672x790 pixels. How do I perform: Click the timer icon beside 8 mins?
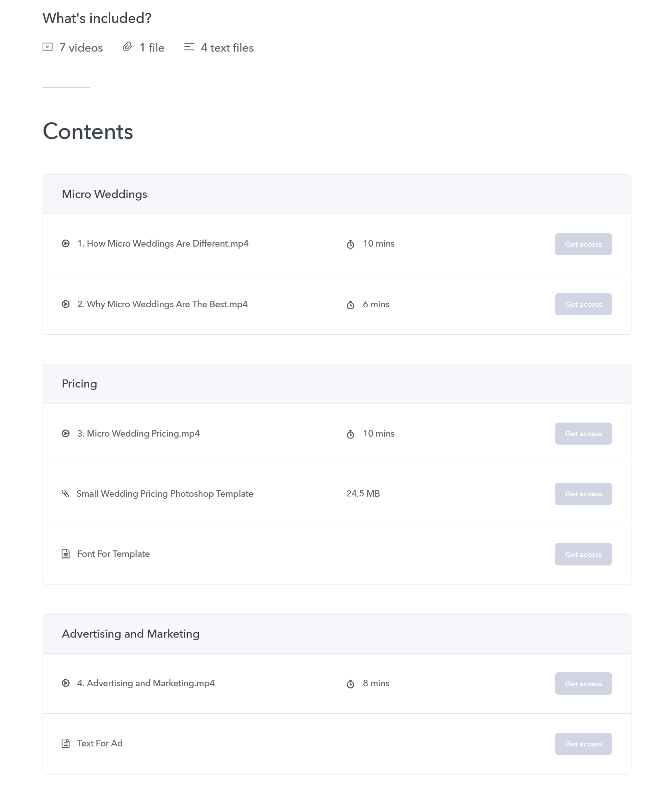point(351,684)
